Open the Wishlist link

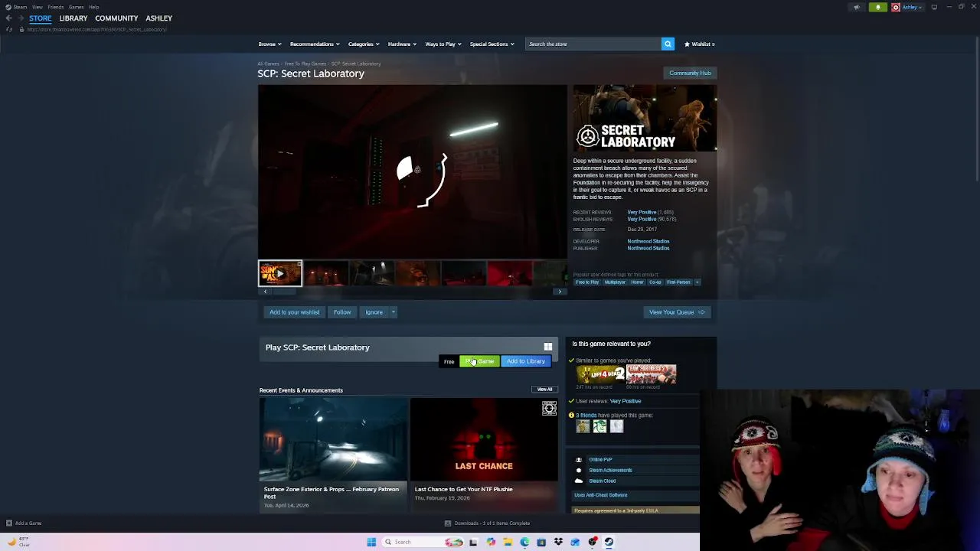pos(699,44)
